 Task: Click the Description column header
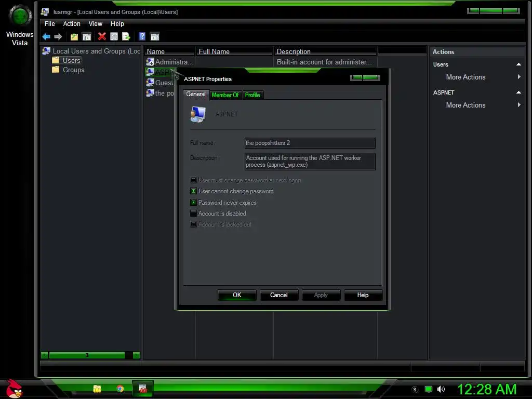coord(325,51)
